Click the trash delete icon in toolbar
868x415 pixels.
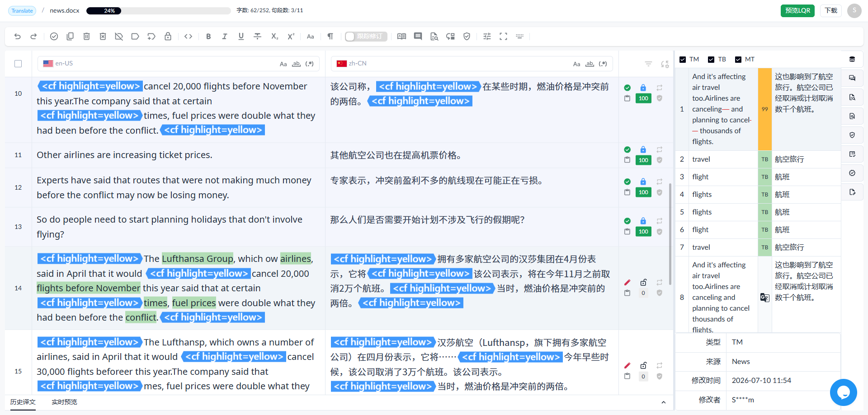click(86, 37)
